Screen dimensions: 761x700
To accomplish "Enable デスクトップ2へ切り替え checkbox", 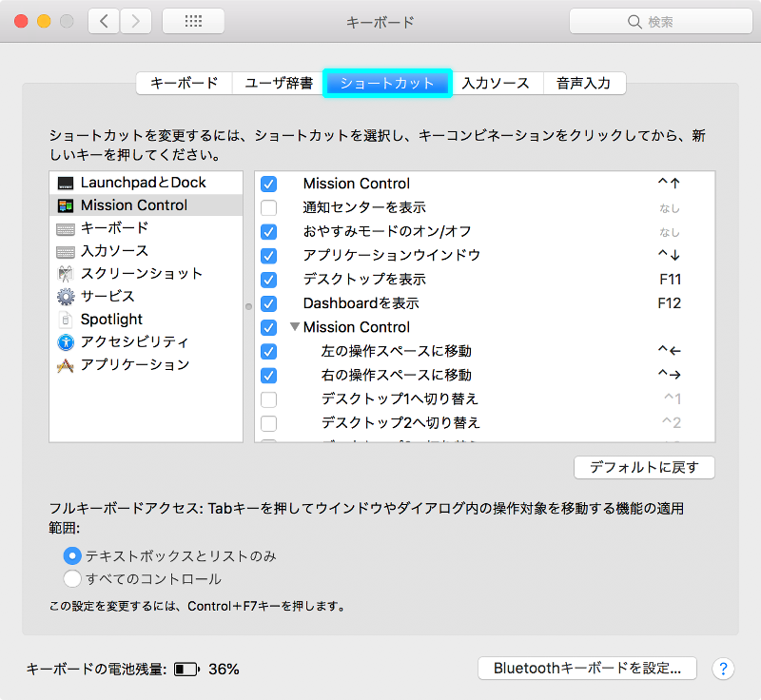I will pos(269,423).
